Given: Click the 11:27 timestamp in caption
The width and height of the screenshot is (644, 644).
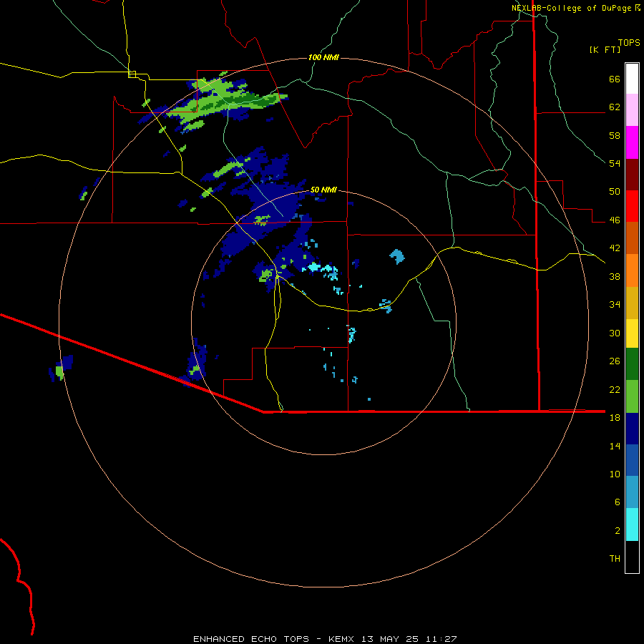Looking at the screenshot, I should (441, 639).
